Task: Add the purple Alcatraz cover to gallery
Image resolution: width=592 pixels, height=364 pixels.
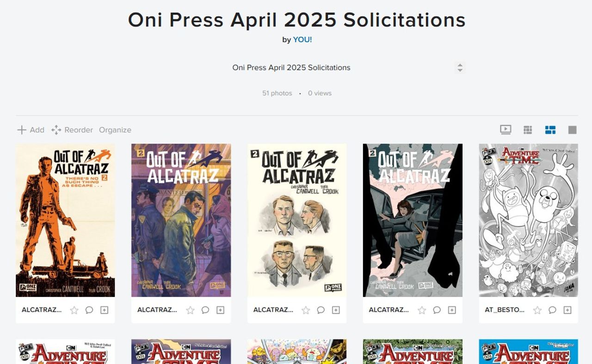Action: pos(220,310)
